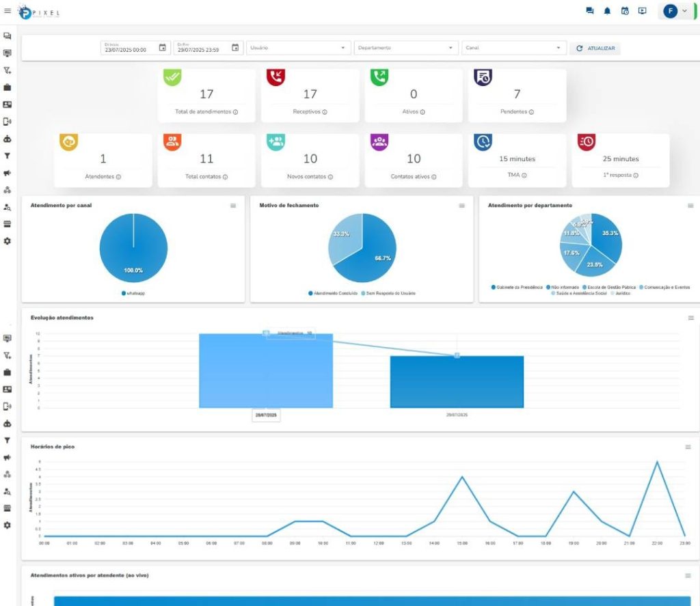Image resolution: width=700 pixels, height=606 pixels.
Task: Open the Motivo de fechamento chart menu
Action: point(462,206)
